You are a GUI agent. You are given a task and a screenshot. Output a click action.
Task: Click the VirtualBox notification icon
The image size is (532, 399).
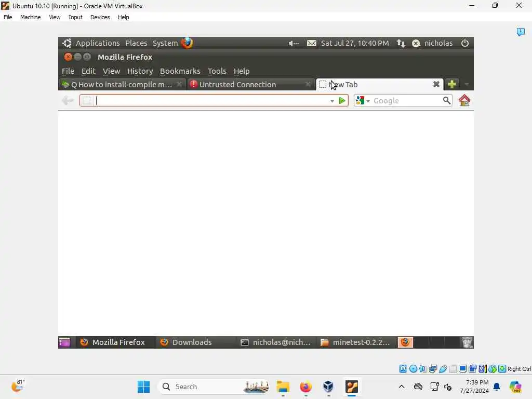click(x=521, y=32)
